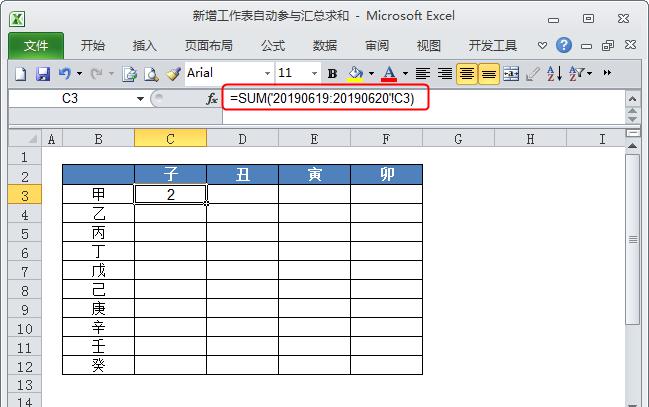Click the Redo arrow icon

96,74
